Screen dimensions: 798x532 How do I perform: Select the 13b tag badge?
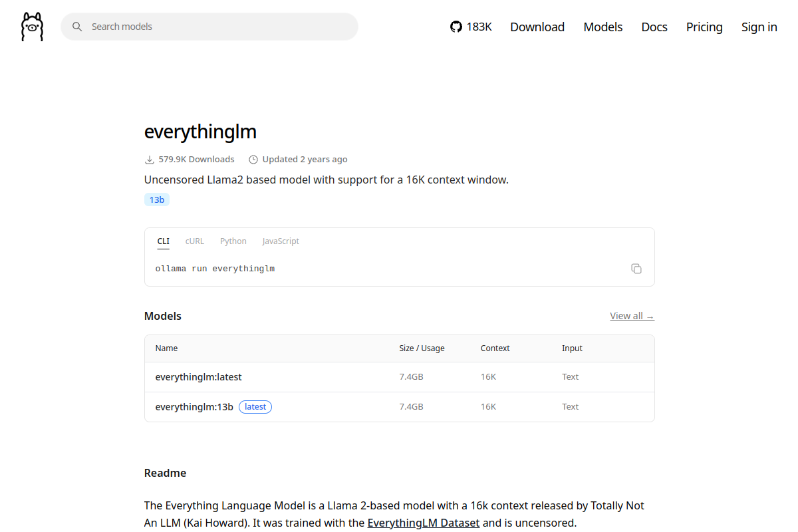[157, 199]
